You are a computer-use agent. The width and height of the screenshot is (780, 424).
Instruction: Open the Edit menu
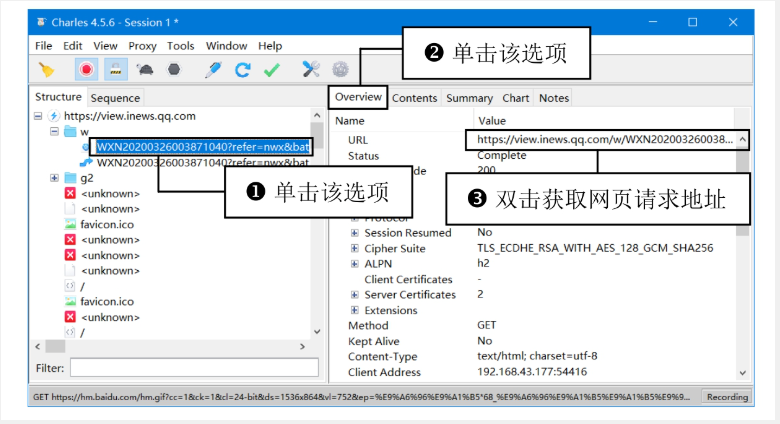[73, 46]
